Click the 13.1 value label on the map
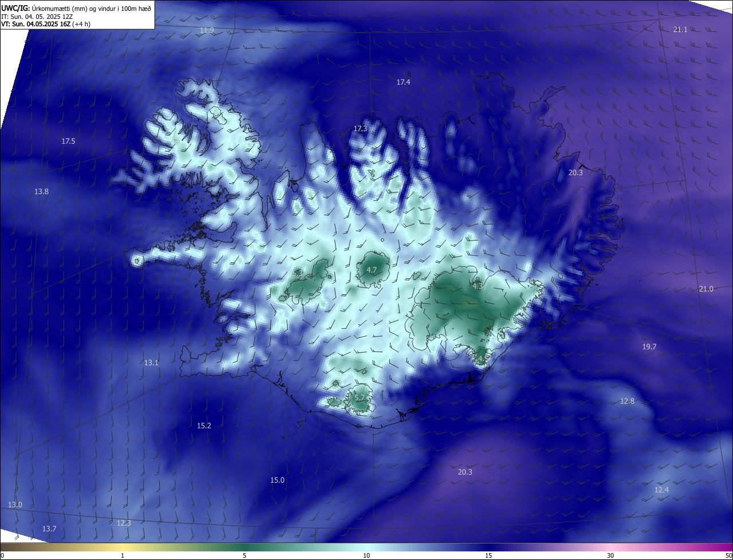 tap(151, 363)
